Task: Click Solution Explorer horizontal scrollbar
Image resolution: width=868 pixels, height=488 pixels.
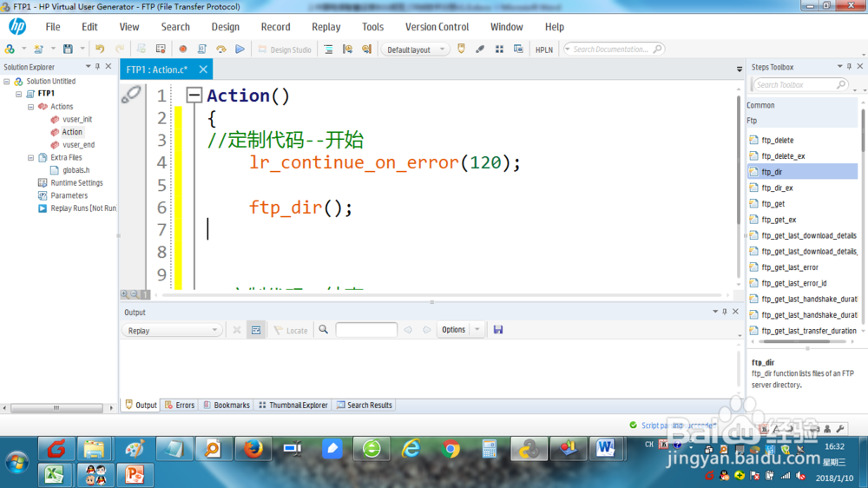Action: click(57, 408)
